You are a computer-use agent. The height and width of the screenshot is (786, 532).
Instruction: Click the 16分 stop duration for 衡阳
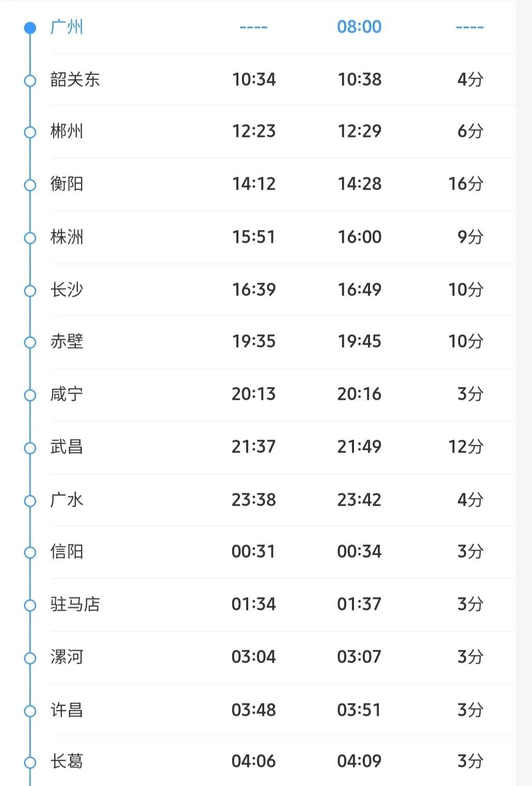pyautogui.click(x=465, y=184)
